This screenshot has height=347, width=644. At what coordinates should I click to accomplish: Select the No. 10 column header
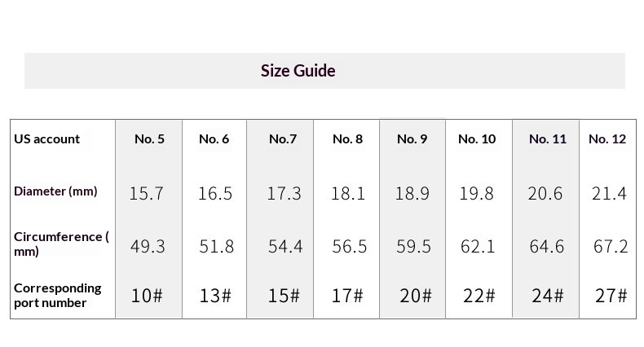pos(477,139)
